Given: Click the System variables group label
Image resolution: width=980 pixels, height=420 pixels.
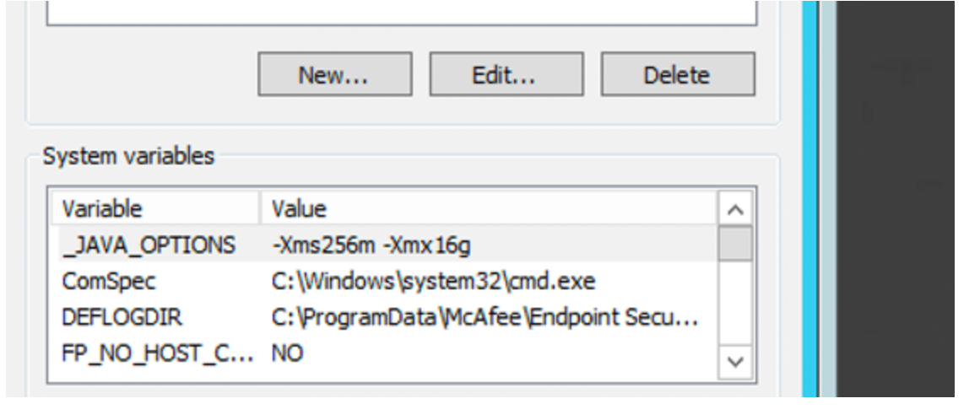Looking at the screenshot, I should (128, 156).
